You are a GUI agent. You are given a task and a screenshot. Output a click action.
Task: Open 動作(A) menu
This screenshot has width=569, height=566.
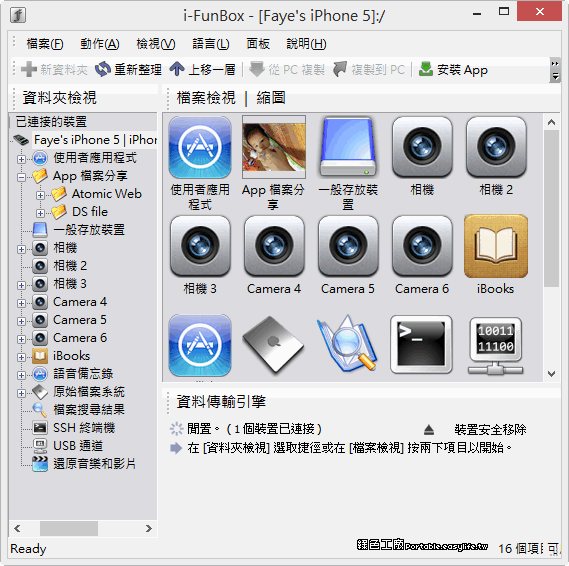[100, 44]
